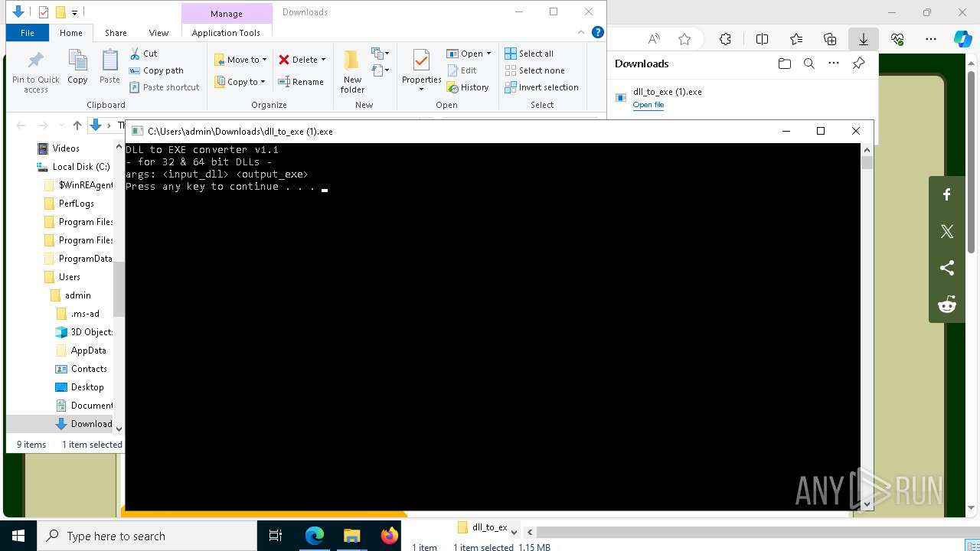Select the Manage contextual tab
This screenshot has width=980, height=551.
tap(227, 13)
